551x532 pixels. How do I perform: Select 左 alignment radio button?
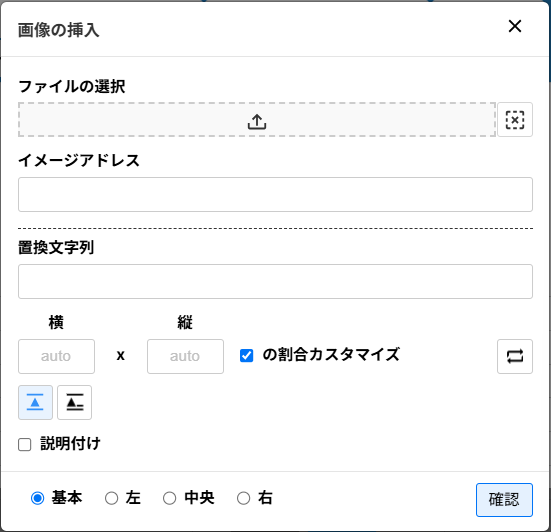pos(111,498)
